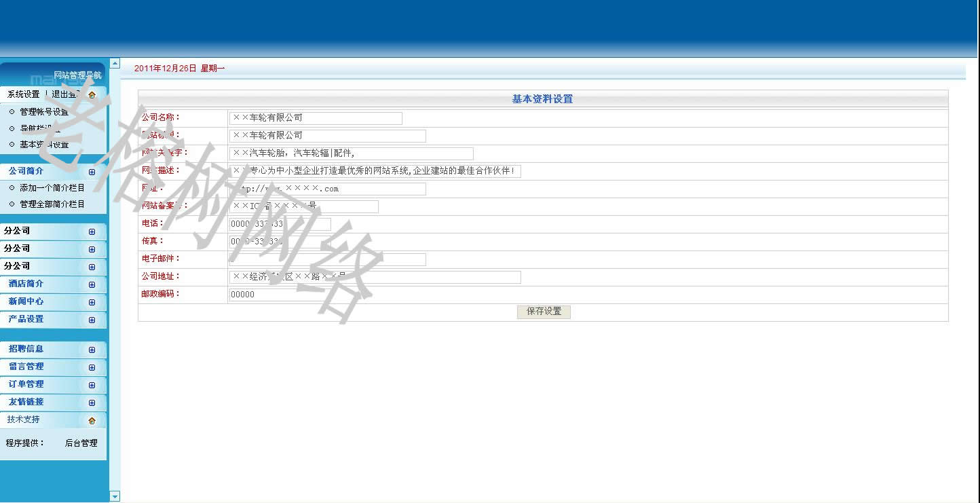Click the 网站描述 description field
This screenshot has height=503, width=980.
pyautogui.click(x=375, y=171)
